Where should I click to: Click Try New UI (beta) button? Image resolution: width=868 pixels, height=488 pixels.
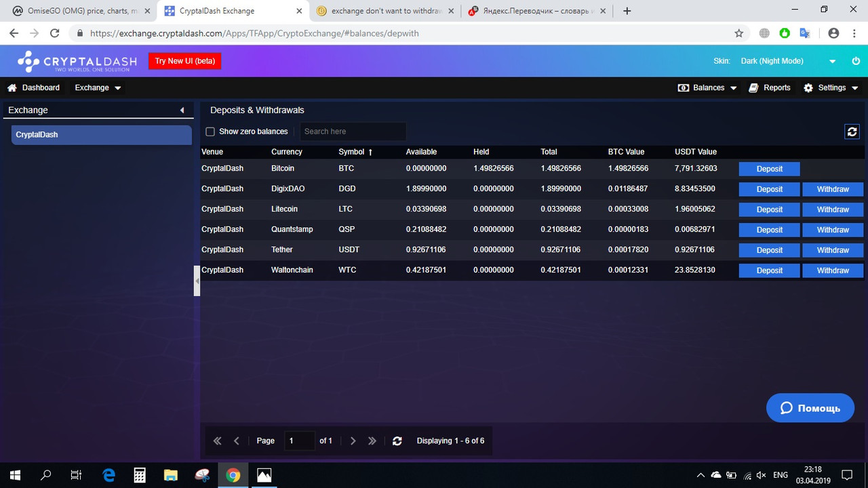[x=185, y=61]
